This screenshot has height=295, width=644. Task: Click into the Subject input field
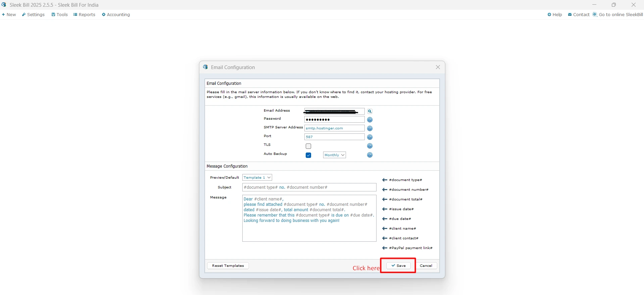click(x=309, y=187)
